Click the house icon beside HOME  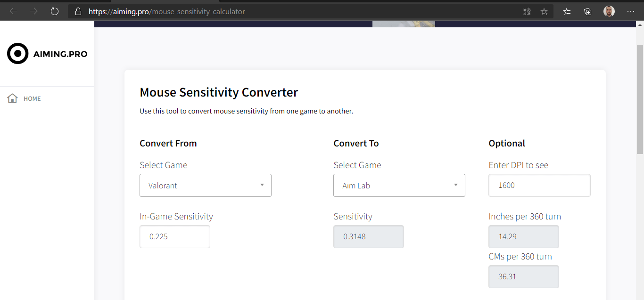click(13, 98)
